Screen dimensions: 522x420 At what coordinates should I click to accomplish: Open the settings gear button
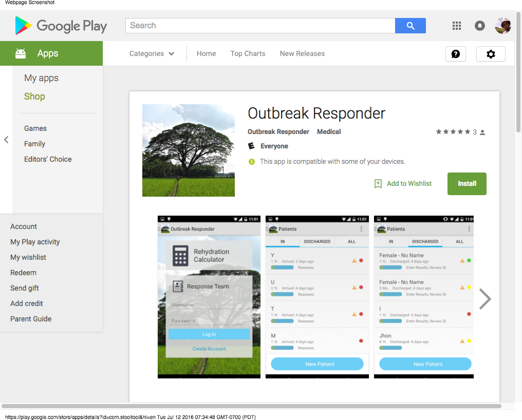click(491, 54)
